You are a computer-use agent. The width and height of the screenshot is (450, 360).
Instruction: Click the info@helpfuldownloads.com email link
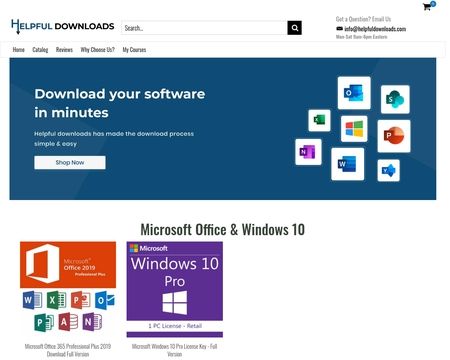tap(375, 29)
